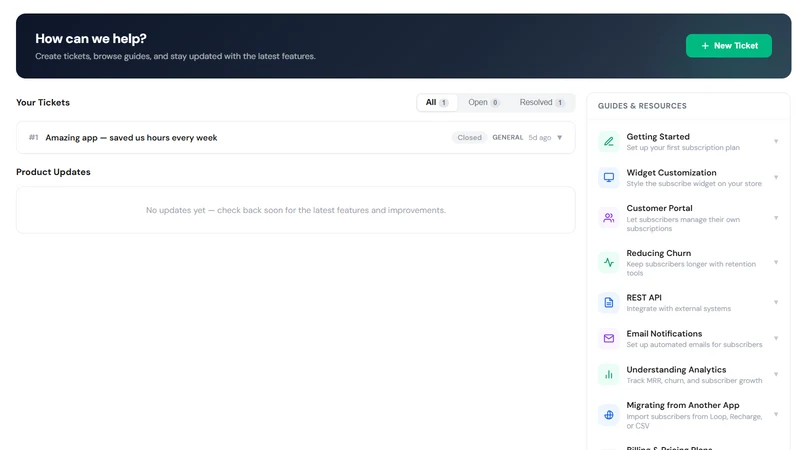Click 'Set up automated emails for subscribers' text
The width and height of the screenshot is (800, 450).
694,345
